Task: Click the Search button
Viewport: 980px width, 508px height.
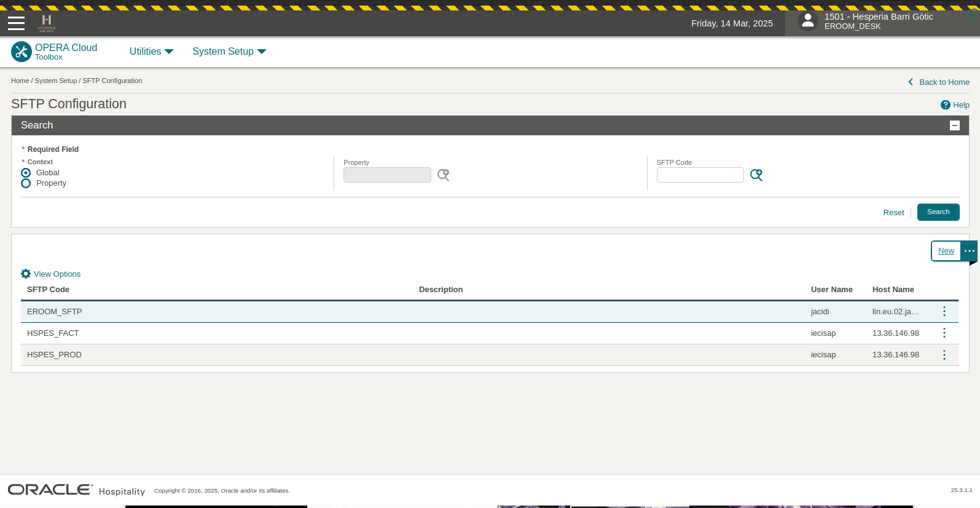Action: click(x=938, y=212)
